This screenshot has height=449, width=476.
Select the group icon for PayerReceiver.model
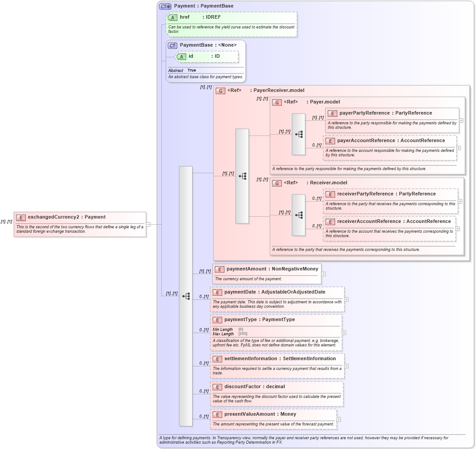[220, 90]
